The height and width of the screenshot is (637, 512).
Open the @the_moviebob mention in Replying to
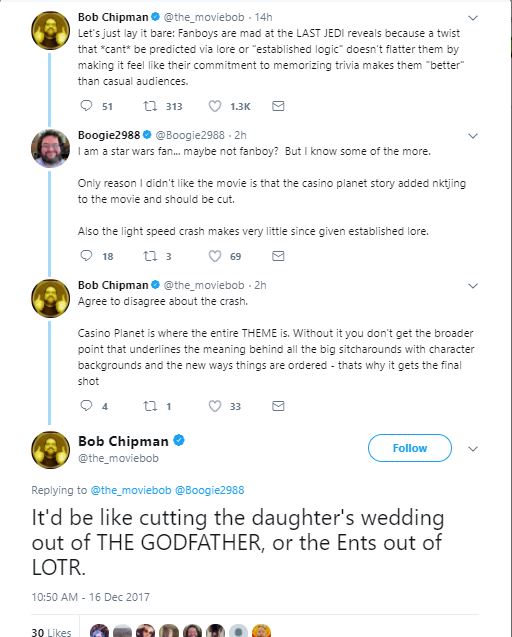coord(131,490)
